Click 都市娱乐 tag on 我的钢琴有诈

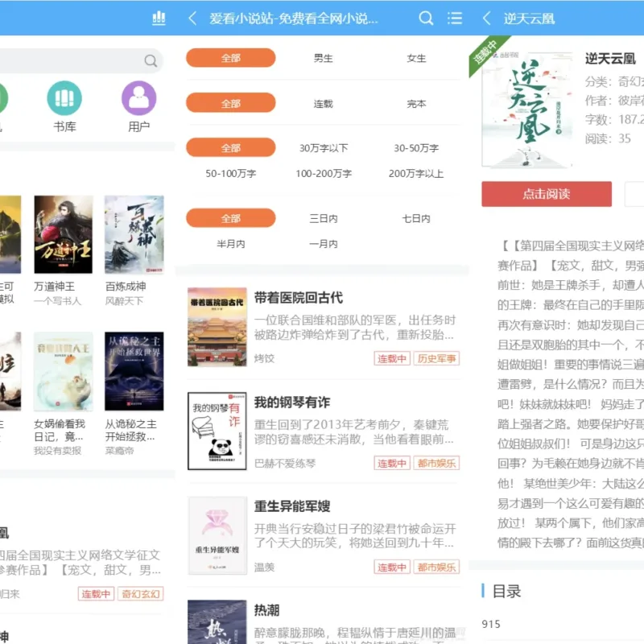(x=436, y=463)
